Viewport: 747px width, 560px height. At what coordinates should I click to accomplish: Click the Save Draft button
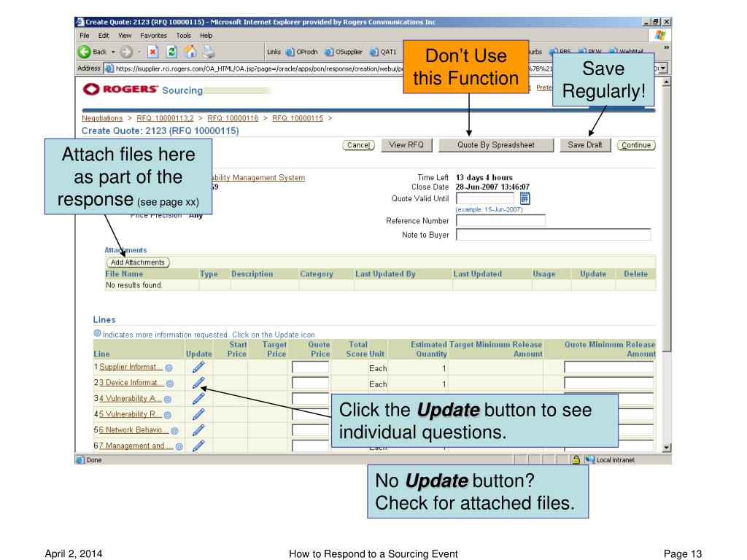[585, 145]
